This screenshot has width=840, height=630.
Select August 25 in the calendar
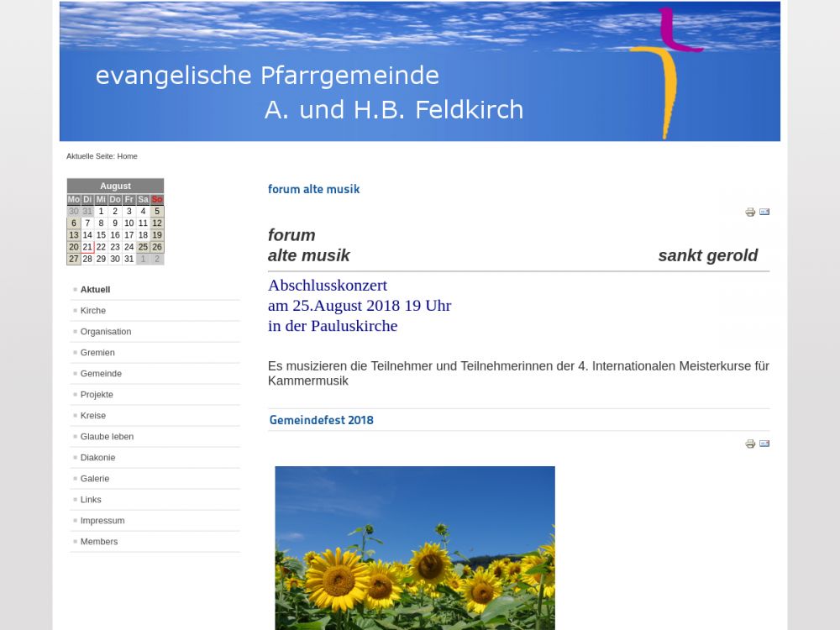tap(143, 247)
